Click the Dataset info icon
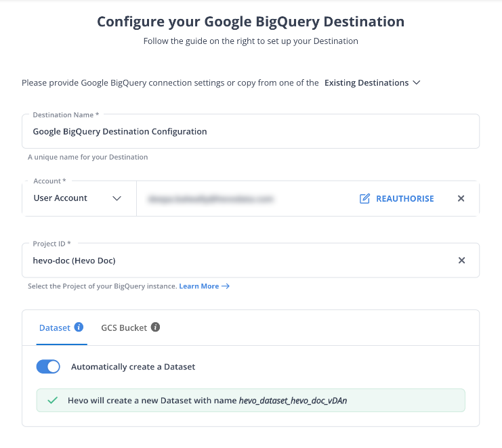The image size is (502, 448). pyautogui.click(x=79, y=327)
